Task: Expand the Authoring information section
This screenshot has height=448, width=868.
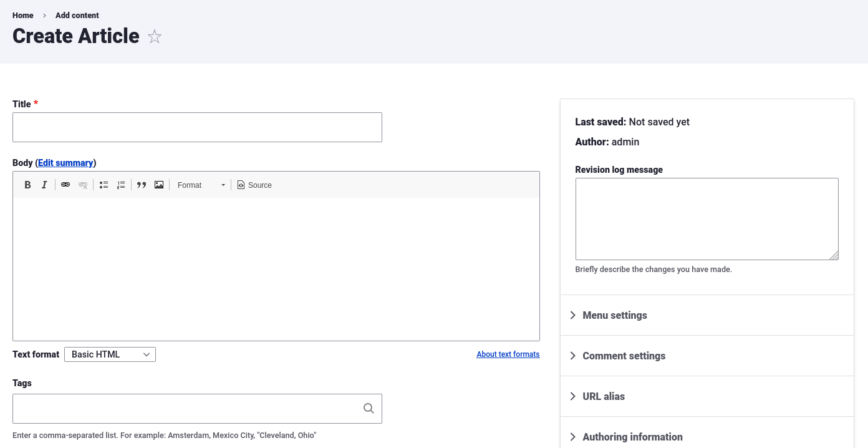Action: click(x=632, y=437)
